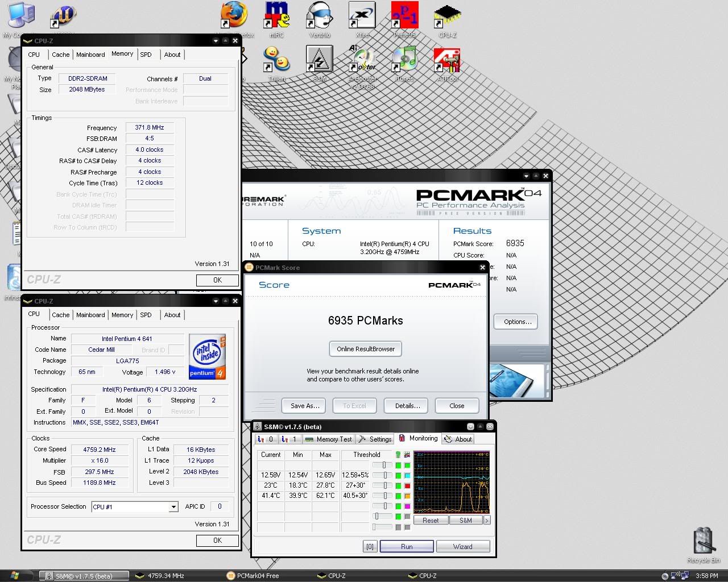This screenshot has height=582, width=728.
Task: Toggle the green indicator in the 12.58V row
Action: [x=398, y=475]
